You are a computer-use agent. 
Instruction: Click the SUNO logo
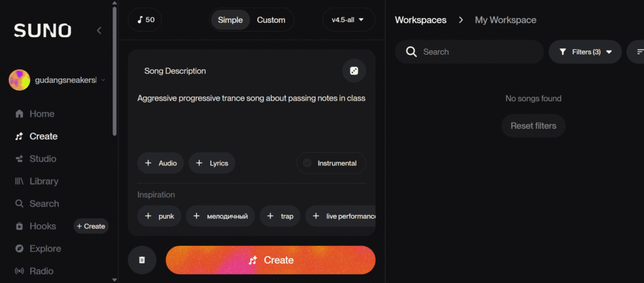[43, 30]
